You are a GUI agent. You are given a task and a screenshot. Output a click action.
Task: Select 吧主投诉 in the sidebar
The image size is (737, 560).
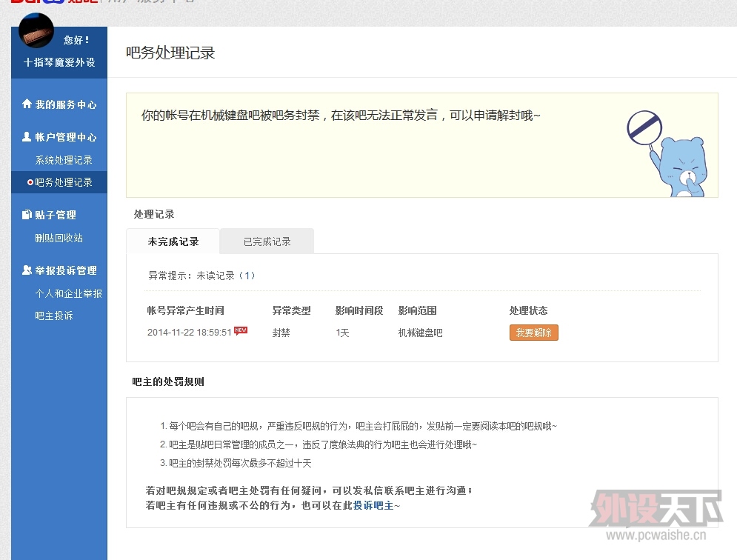[x=54, y=316]
